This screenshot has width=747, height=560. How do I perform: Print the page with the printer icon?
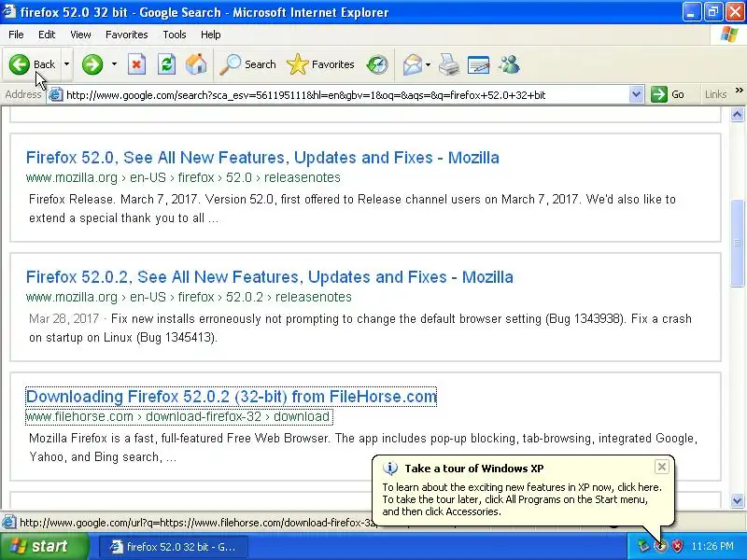pyautogui.click(x=449, y=64)
